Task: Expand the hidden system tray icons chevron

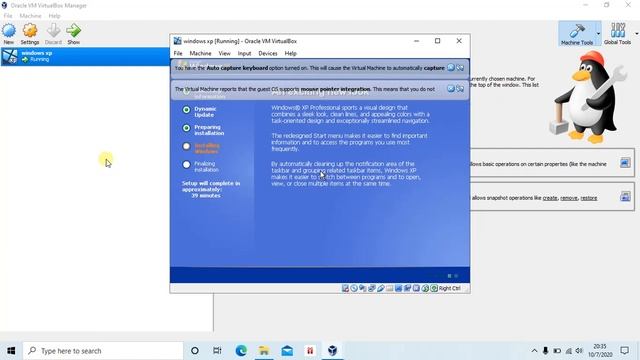Action: point(534,351)
